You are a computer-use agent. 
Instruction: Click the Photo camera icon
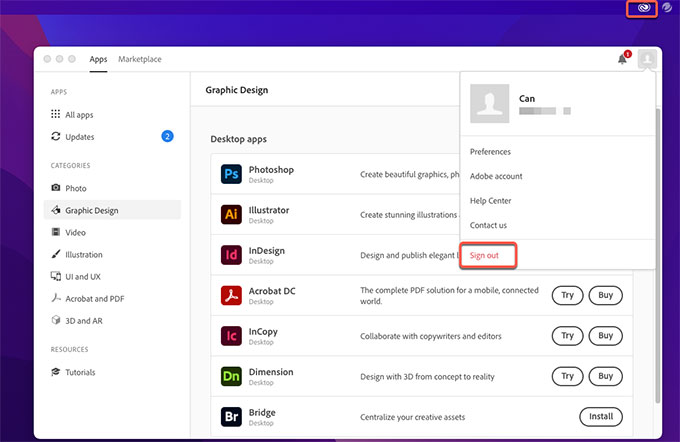(x=56, y=188)
